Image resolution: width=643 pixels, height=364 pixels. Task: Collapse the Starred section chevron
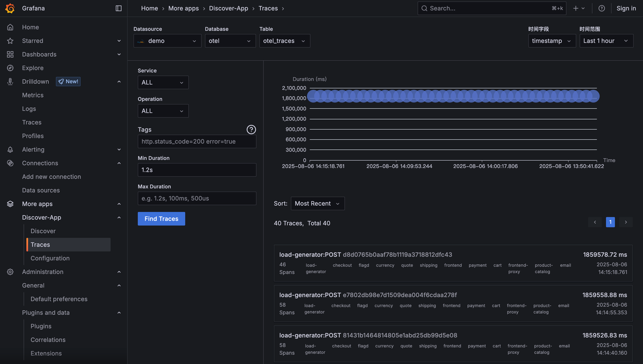pyautogui.click(x=119, y=41)
